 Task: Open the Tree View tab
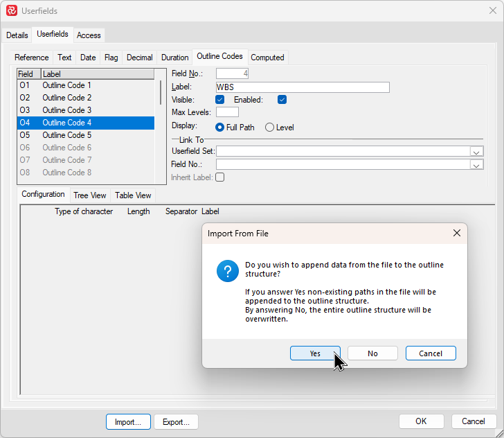point(90,195)
